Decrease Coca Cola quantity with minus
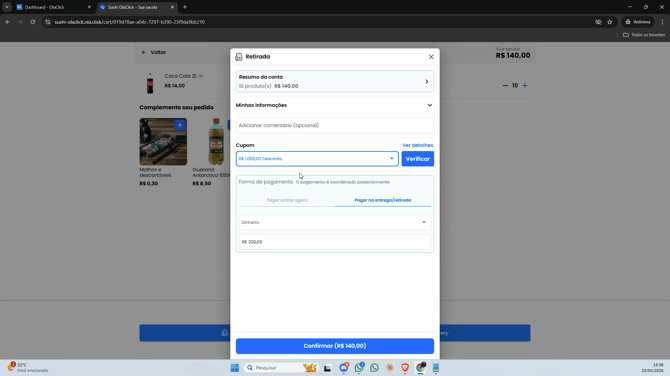The height and width of the screenshot is (376, 670). click(505, 85)
